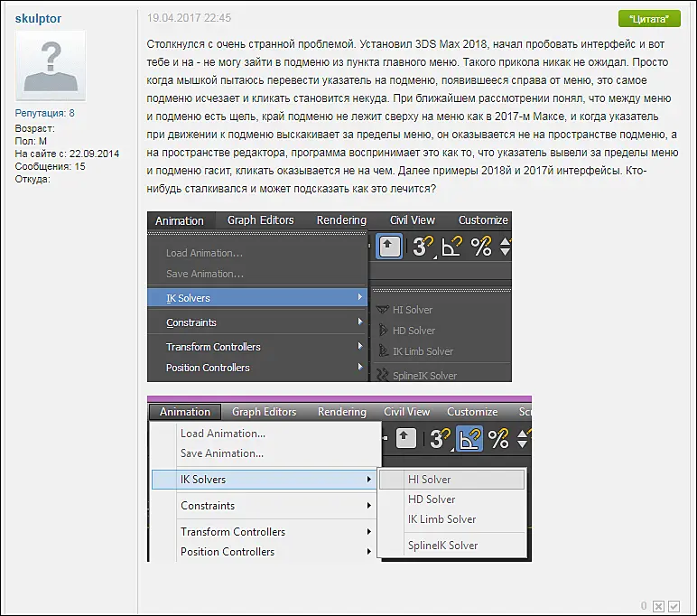
Task: Open Rendering menu in light screenshot
Action: tap(342, 412)
